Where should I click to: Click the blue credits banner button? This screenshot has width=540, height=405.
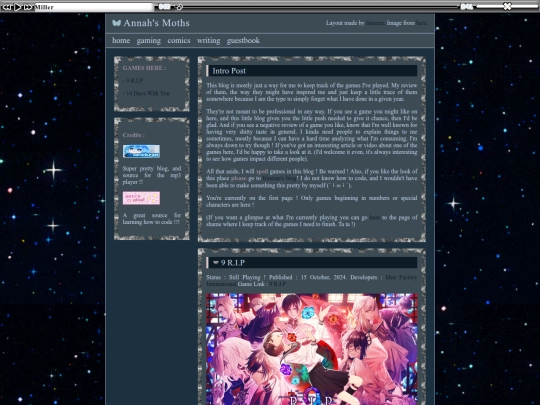coord(141,152)
